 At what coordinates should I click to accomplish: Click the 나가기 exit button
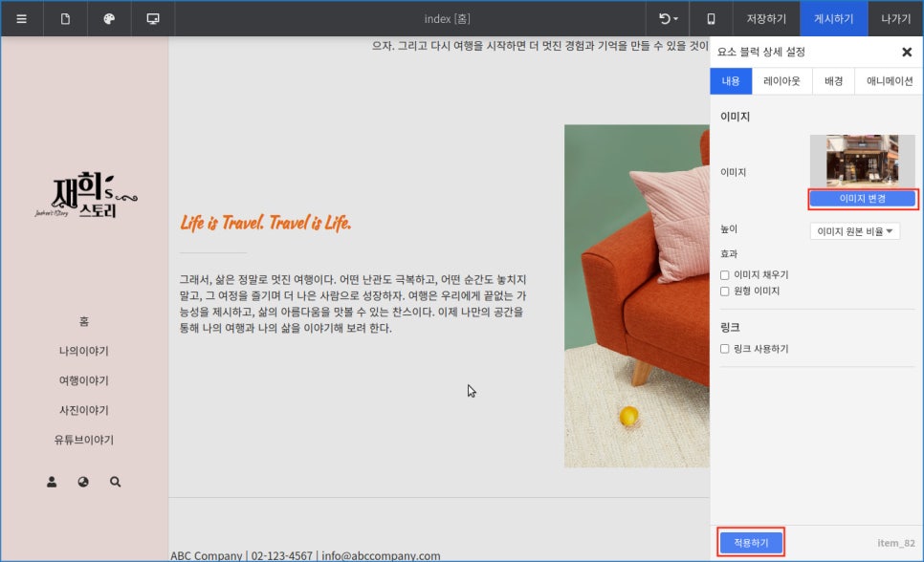tap(895, 19)
